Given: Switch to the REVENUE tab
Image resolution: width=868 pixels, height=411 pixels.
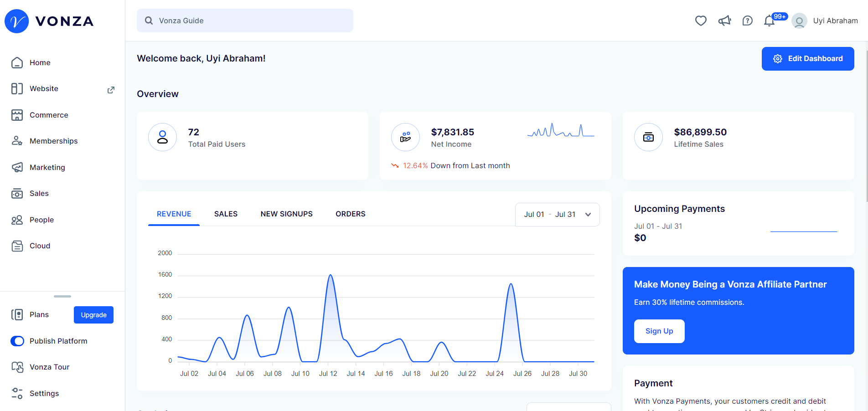Looking at the screenshot, I should coord(174,214).
